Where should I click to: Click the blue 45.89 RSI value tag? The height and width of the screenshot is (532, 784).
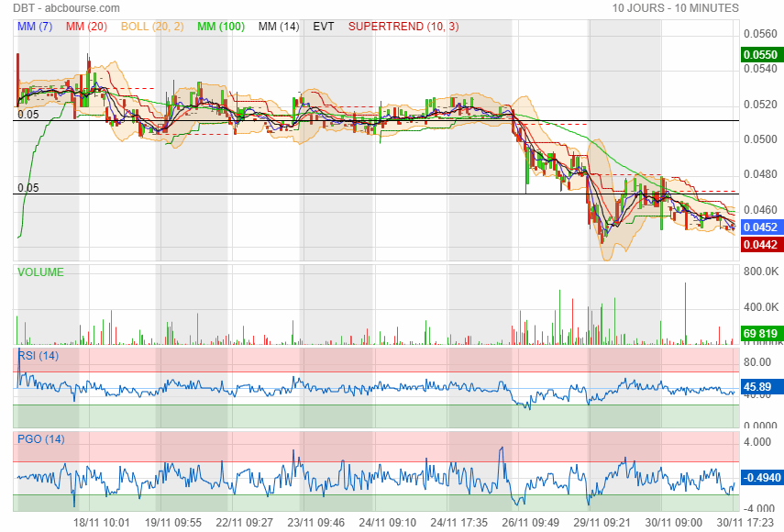coord(761,386)
